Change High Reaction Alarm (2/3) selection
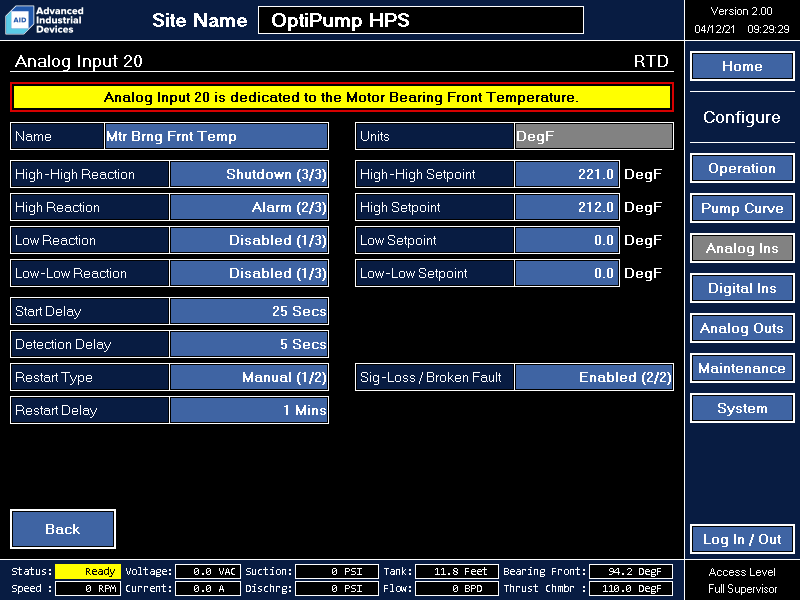This screenshot has height=600, width=800. pos(249,207)
